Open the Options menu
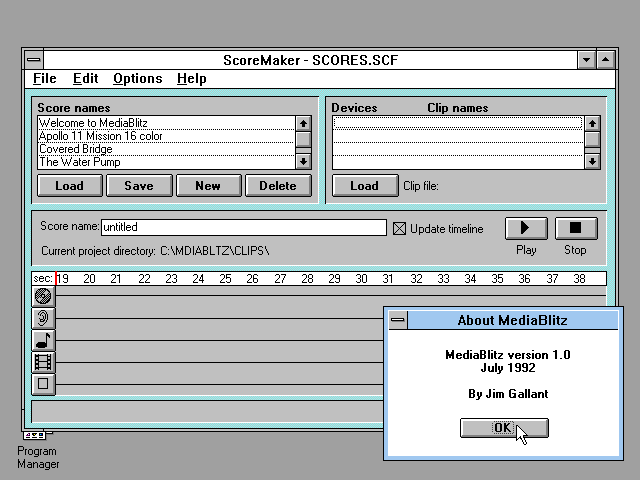 138,78
